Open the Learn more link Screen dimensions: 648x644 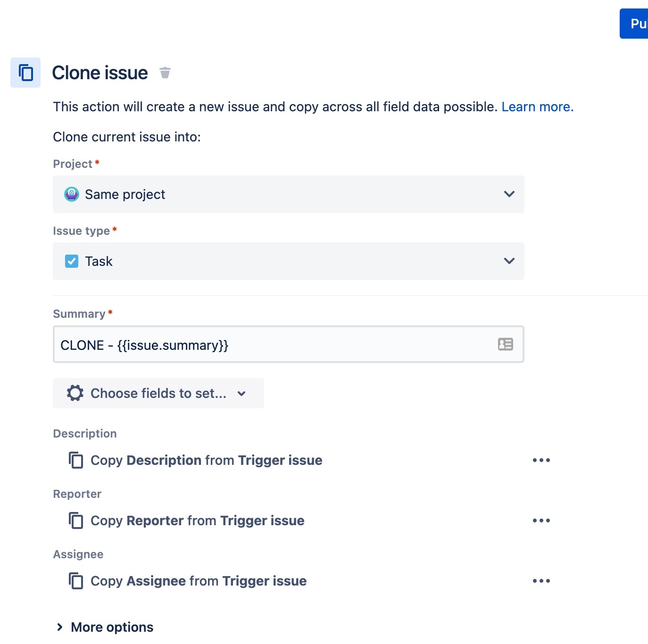tap(537, 107)
